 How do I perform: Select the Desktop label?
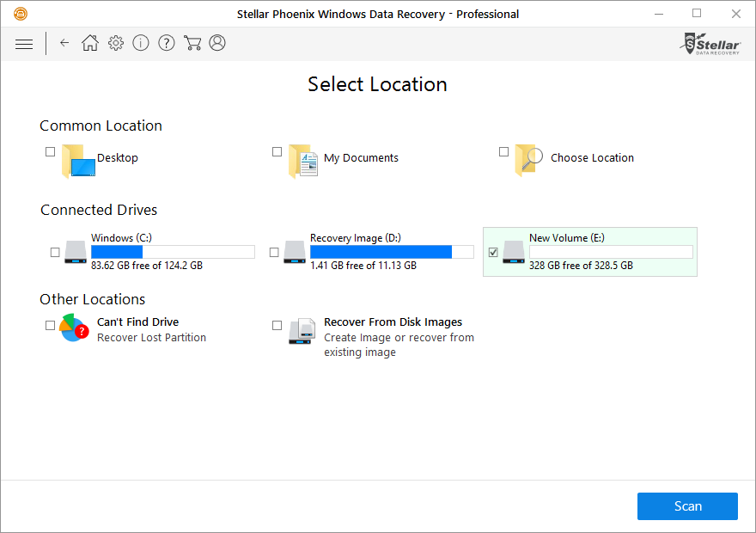coord(118,157)
